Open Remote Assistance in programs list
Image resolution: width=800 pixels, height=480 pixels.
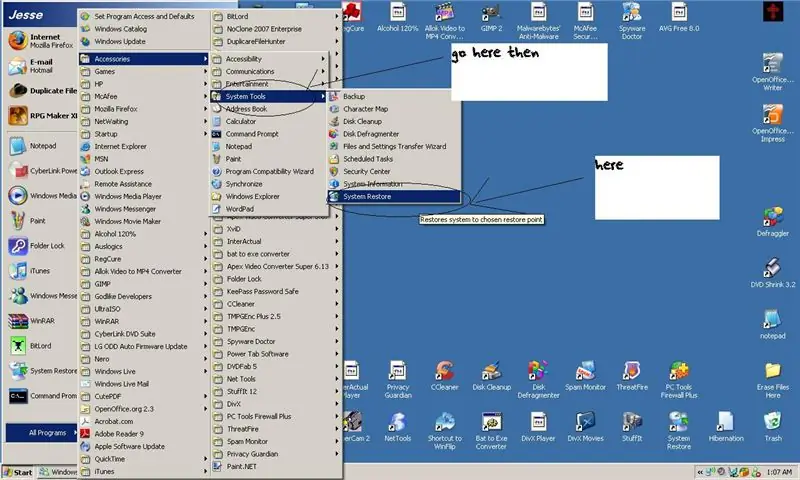(144, 184)
